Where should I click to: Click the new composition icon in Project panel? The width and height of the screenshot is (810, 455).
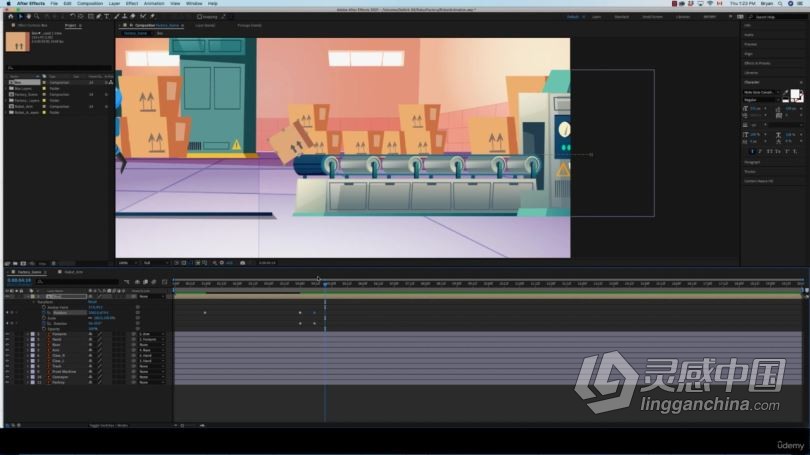(x=23, y=263)
